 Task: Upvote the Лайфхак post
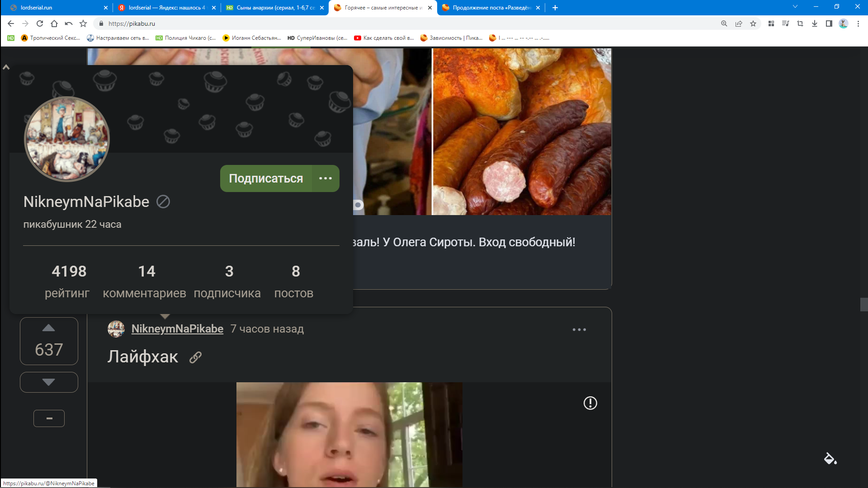(x=49, y=328)
